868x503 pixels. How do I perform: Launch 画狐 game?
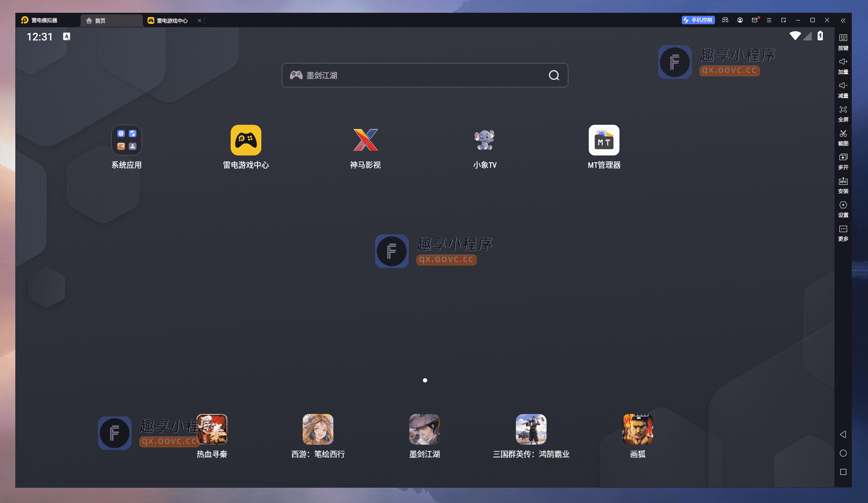point(638,429)
